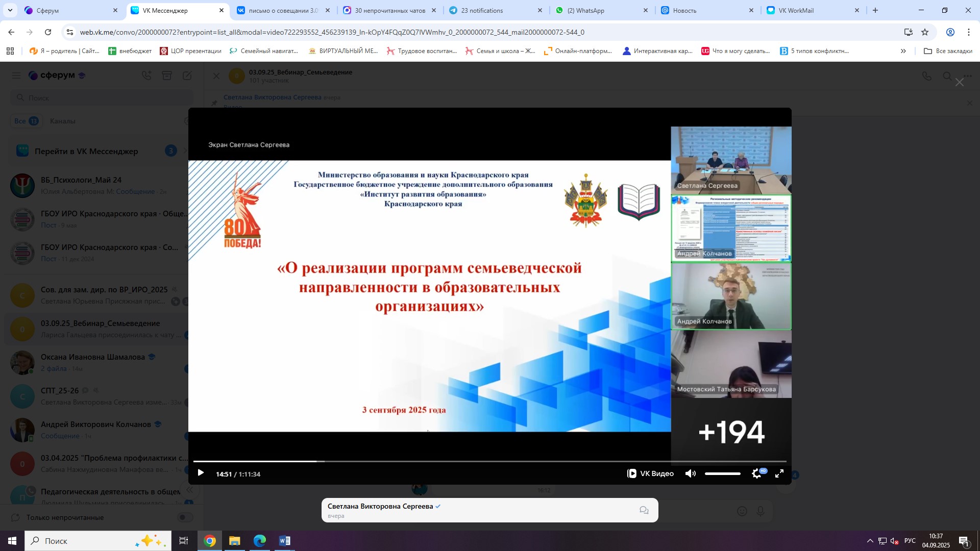Open Chrome apps grid icon
This screenshot has height=551, width=980.
tap(10, 51)
